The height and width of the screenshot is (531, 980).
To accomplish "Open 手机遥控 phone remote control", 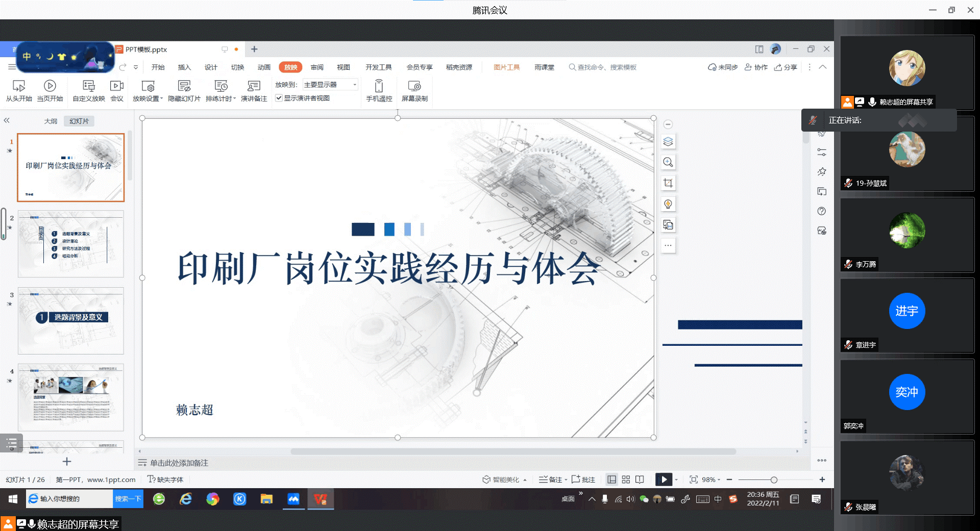I will (x=379, y=91).
